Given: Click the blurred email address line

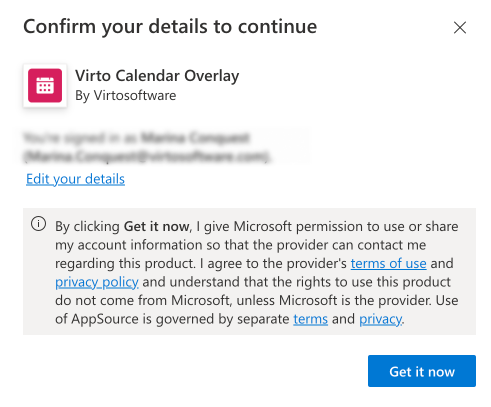Looking at the screenshot, I should (147, 156).
